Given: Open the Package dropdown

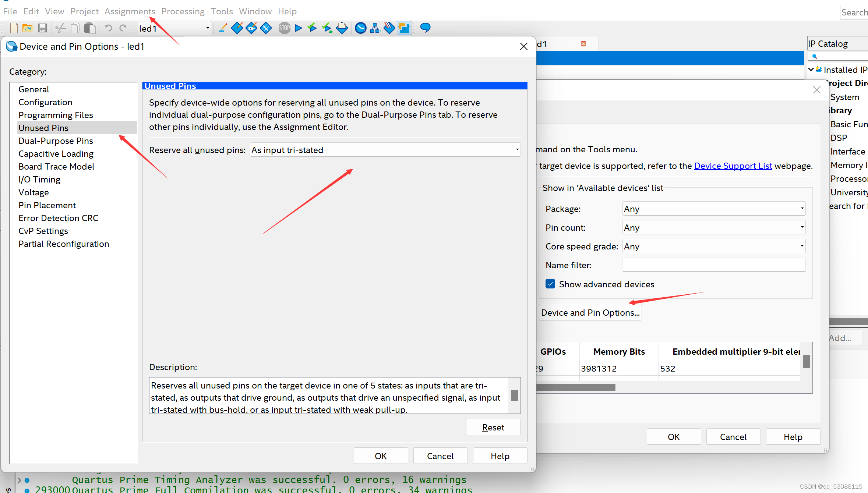Looking at the screenshot, I should [714, 209].
